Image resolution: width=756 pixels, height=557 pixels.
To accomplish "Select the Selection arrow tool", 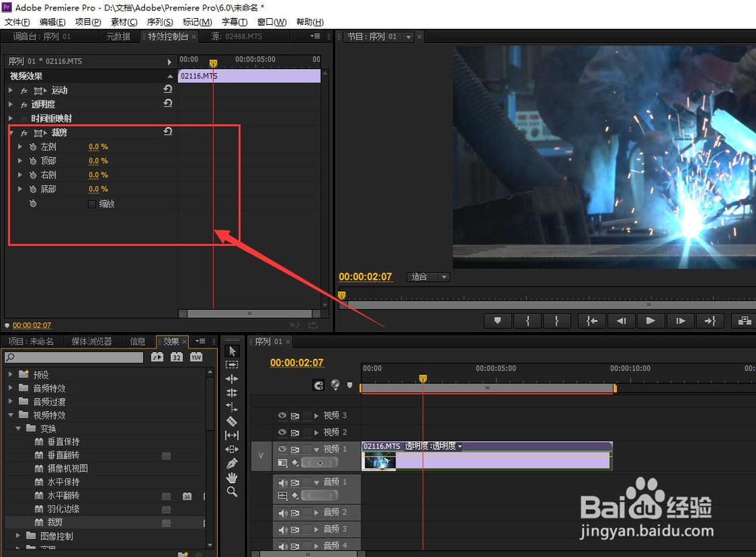I will coord(232,351).
